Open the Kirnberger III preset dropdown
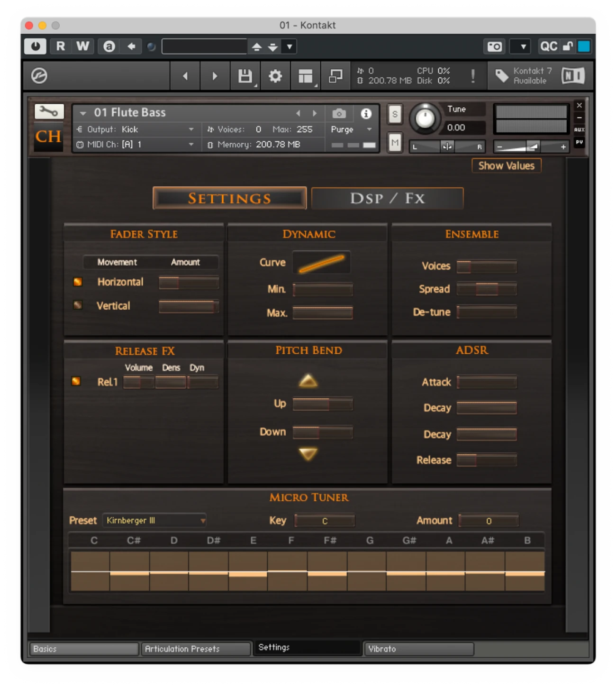Image resolution: width=616 pixels, height=688 pixels. (x=154, y=521)
